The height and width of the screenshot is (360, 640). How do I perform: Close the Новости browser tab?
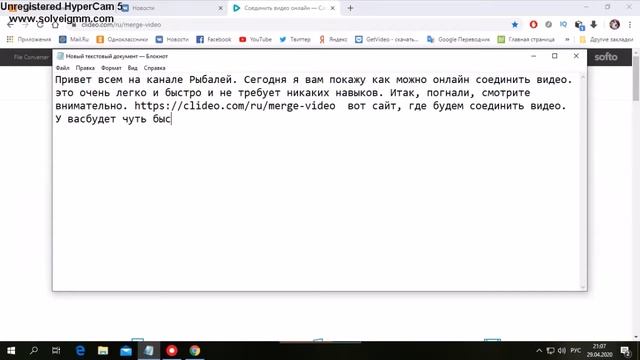[x=220, y=8]
